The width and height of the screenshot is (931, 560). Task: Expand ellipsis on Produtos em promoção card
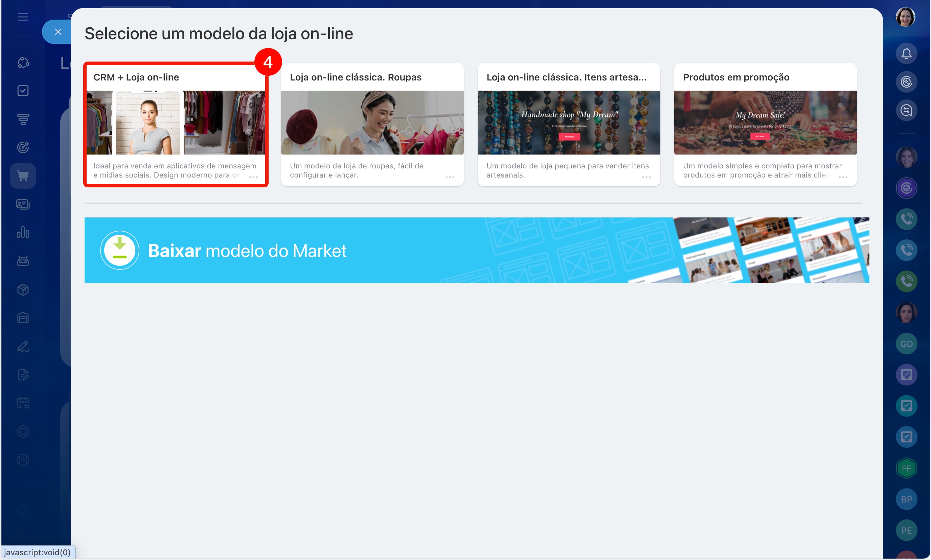843,177
